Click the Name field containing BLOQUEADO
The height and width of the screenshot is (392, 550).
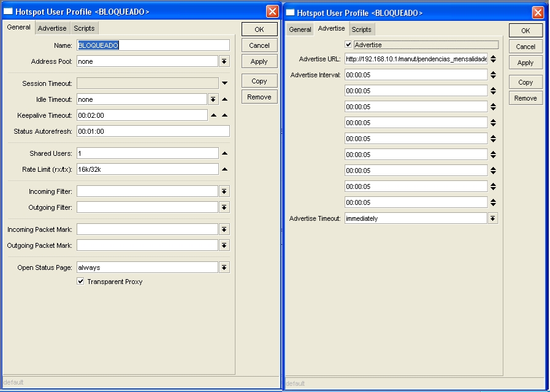[x=153, y=45]
